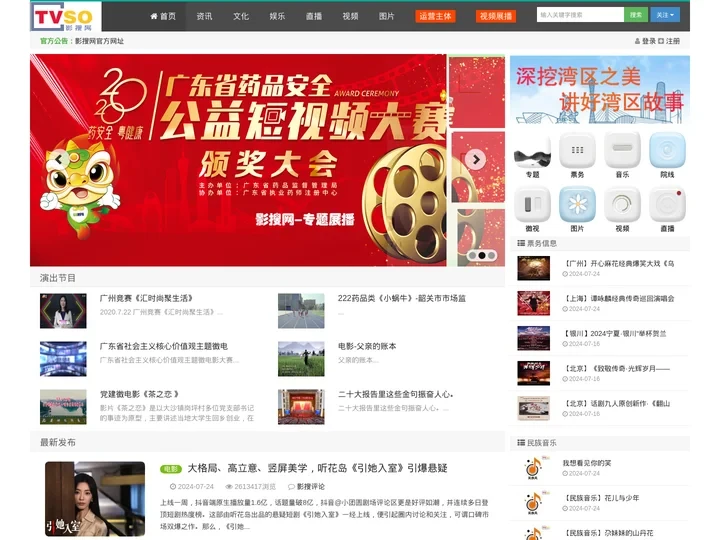Open 【北京】话剧九人原创新作·《翻山 link
Screen dimensions: 720x540
[616, 403]
